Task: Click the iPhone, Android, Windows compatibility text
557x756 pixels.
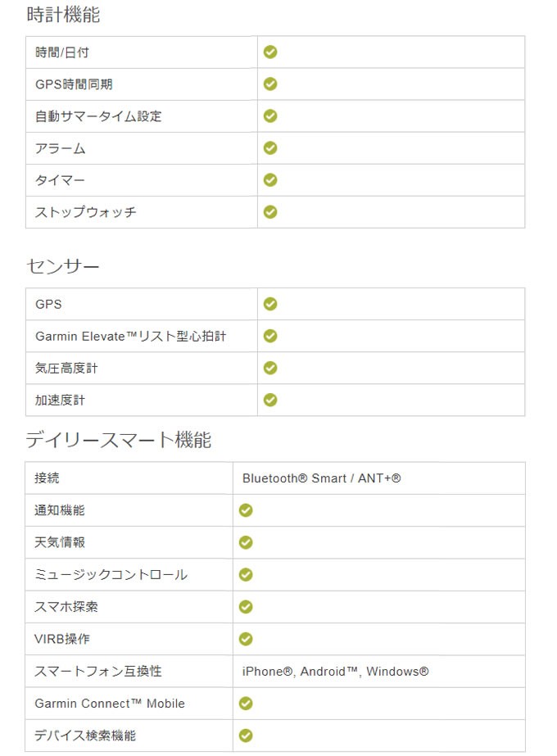Action: pyautogui.click(x=336, y=671)
